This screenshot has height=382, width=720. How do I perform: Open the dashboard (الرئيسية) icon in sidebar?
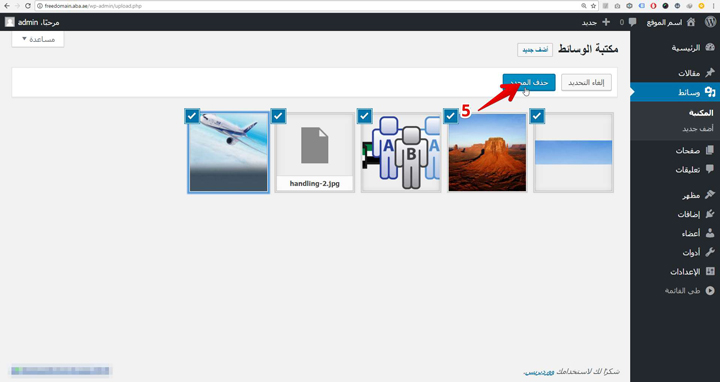pyautogui.click(x=710, y=47)
